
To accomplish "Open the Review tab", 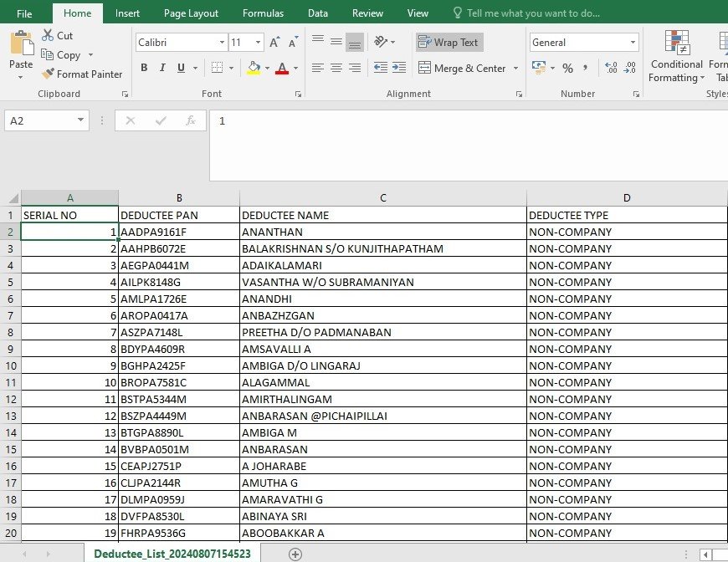I will [367, 13].
